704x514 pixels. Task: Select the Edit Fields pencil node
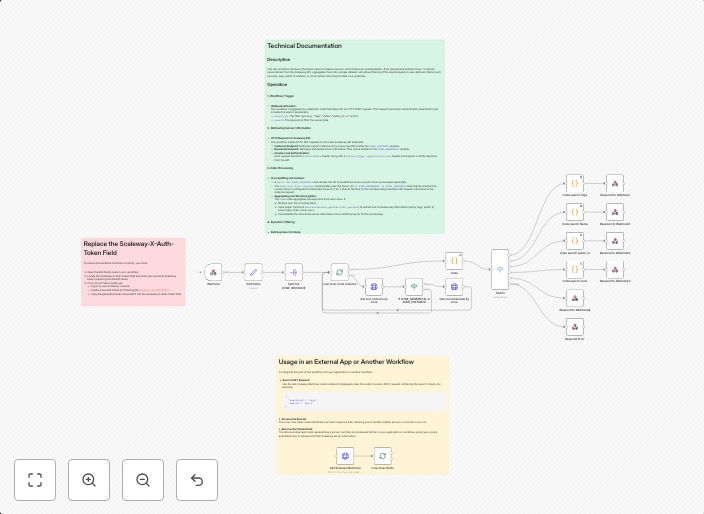click(x=254, y=272)
